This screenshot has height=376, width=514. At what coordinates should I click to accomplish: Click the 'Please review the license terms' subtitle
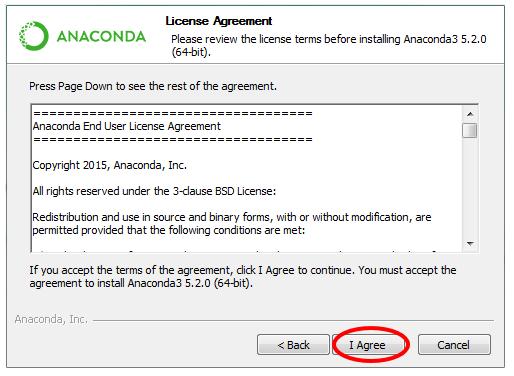[x=329, y=46]
